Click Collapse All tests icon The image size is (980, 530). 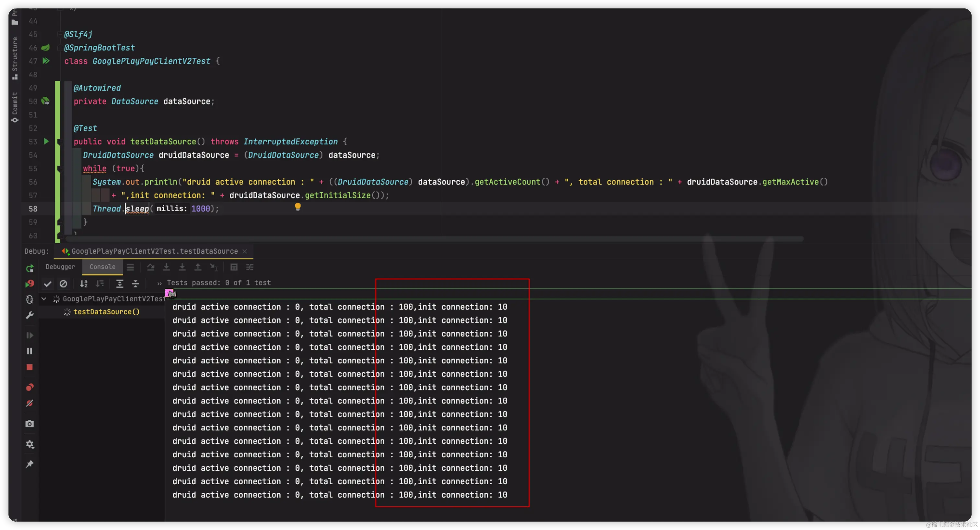135,284
